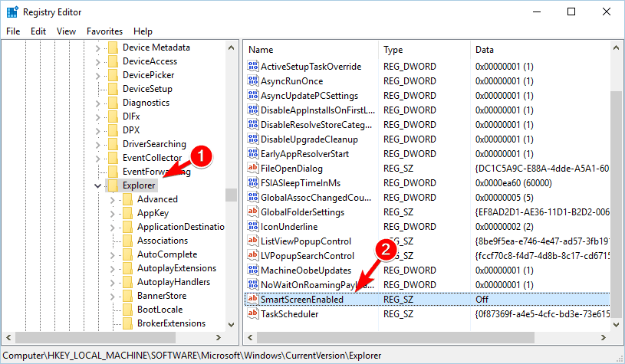Click values pane scroll left arrow
The height and width of the screenshot is (364, 625).
click(x=250, y=338)
